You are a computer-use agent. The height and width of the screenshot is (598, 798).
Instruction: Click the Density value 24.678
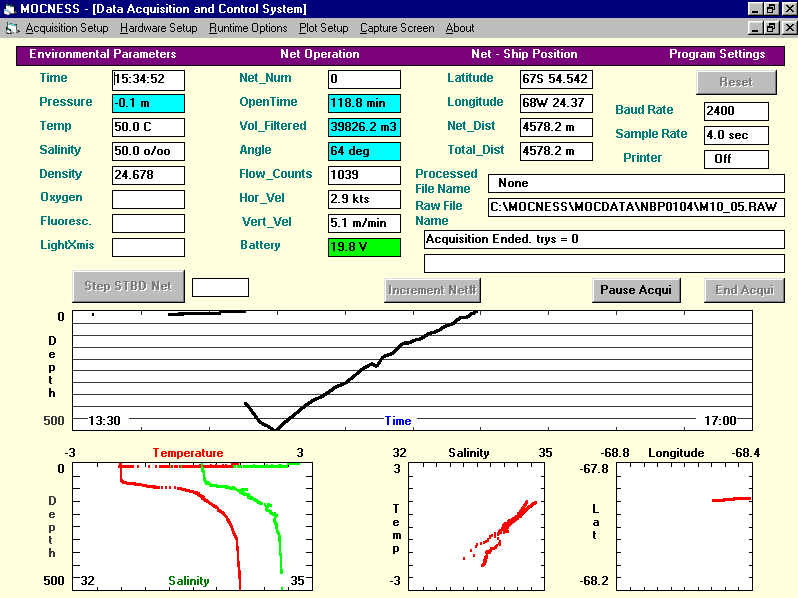click(148, 175)
